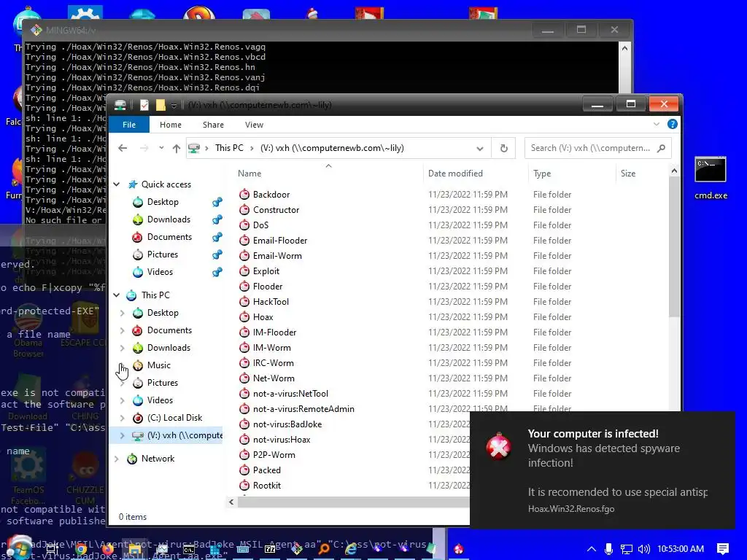Refresh the vxh folder view

(x=503, y=148)
